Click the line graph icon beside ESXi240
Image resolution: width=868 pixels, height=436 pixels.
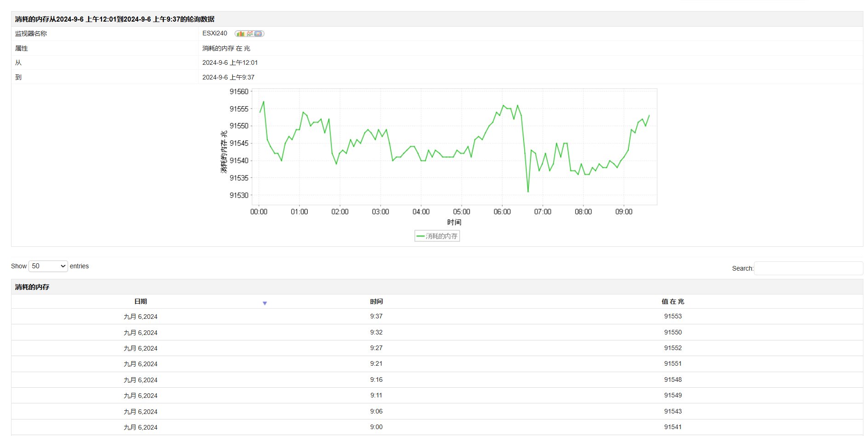[250, 34]
